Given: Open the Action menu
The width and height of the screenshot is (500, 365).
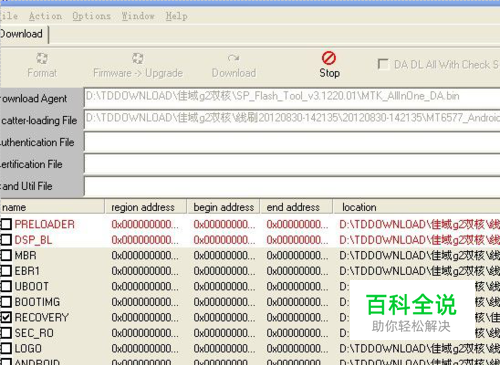Looking at the screenshot, I should coord(45,16).
